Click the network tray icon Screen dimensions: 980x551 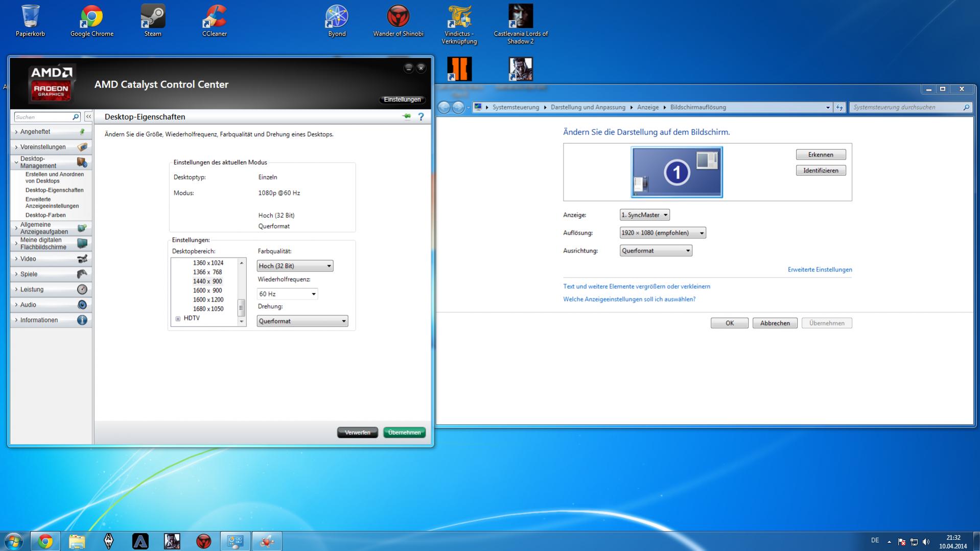point(914,542)
